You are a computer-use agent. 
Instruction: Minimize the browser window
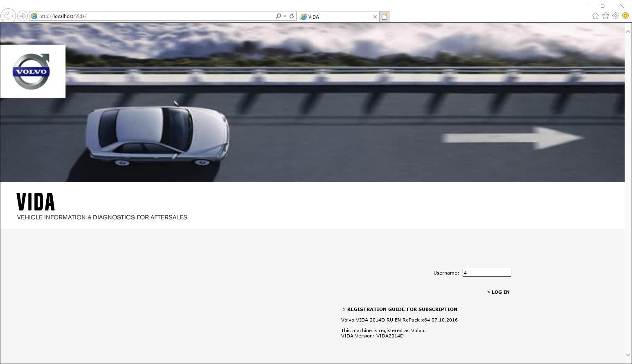[x=585, y=6]
